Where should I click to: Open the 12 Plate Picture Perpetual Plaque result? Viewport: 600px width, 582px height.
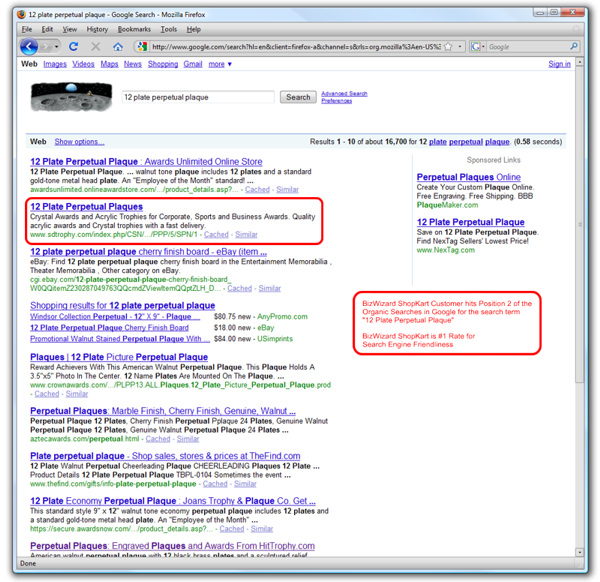pyautogui.click(x=119, y=357)
